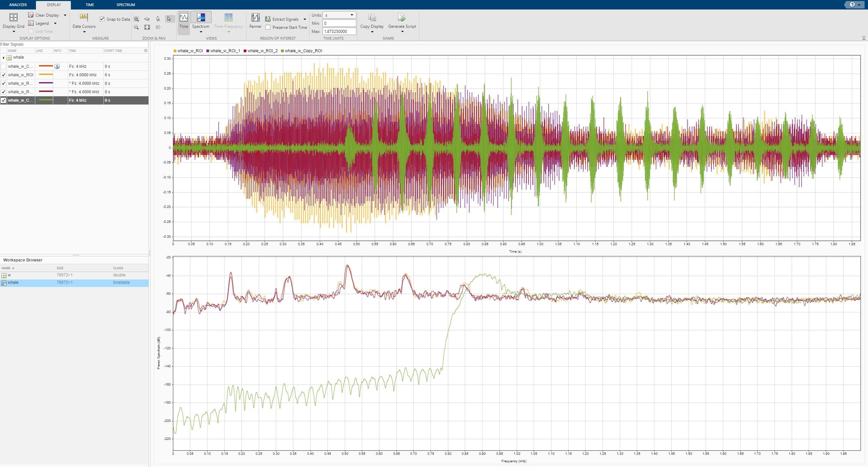This screenshot has width=868, height=467.
Task: Click the Clear Display button
Action: click(x=44, y=15)
